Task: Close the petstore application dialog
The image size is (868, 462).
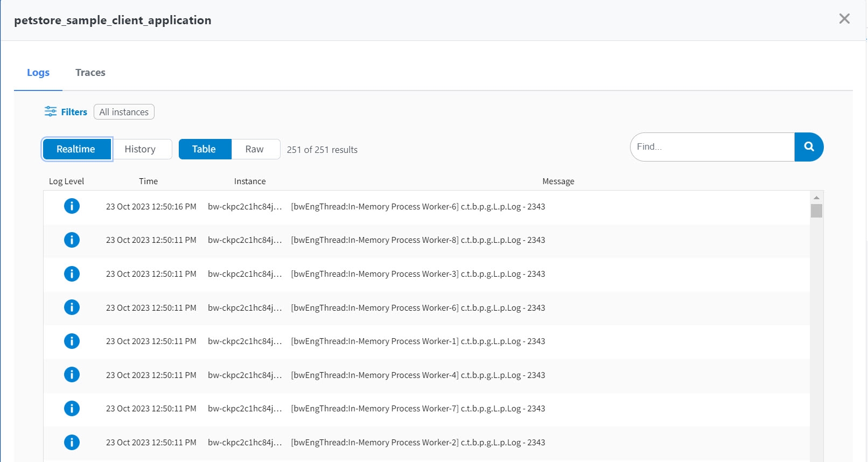Action: pyautogui.click(x=844, y=19)
